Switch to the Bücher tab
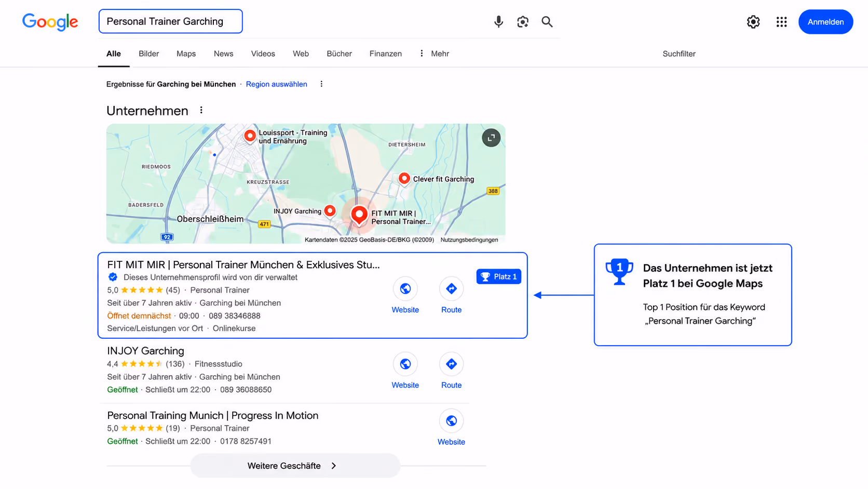 tap(340, 54)
